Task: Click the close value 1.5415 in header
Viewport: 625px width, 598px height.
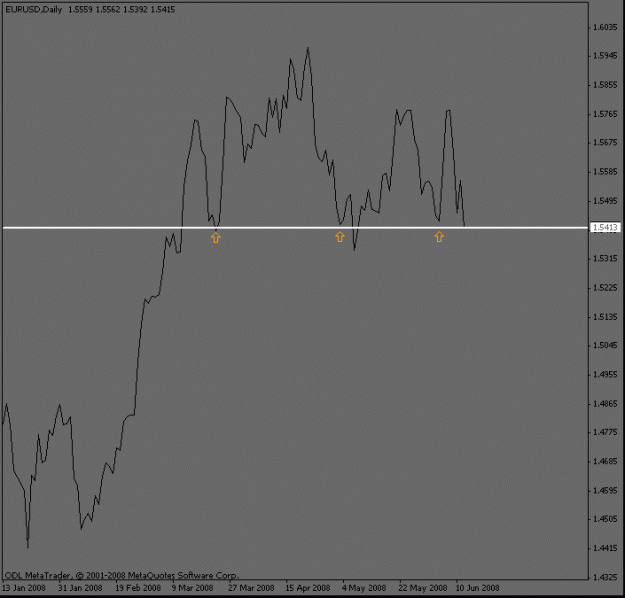Action: 163,10
